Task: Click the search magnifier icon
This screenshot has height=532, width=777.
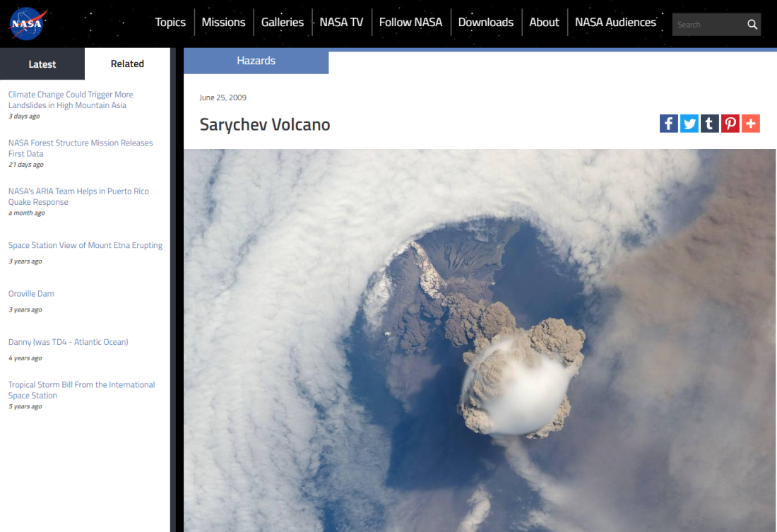Action: (752, 24)
